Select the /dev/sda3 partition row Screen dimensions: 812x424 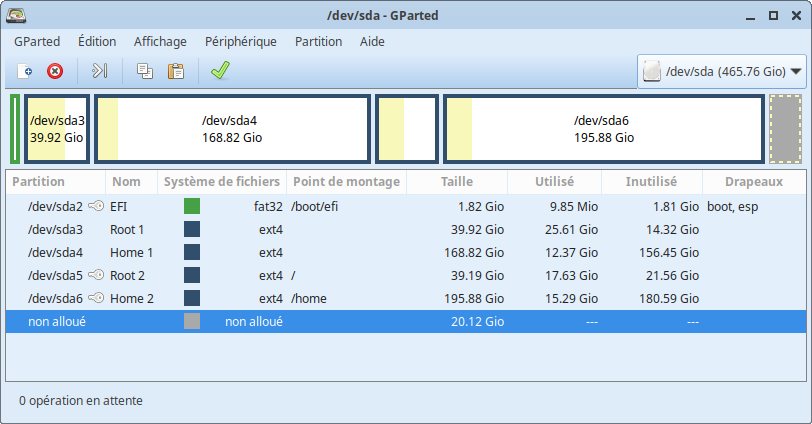pyautogui.click(x=406, y=229)
